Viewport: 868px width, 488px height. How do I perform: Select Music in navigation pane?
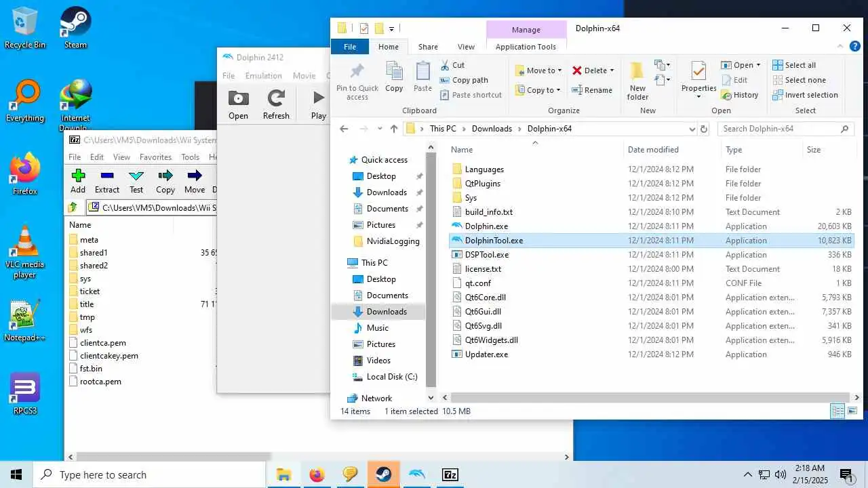tap(377, 328)
